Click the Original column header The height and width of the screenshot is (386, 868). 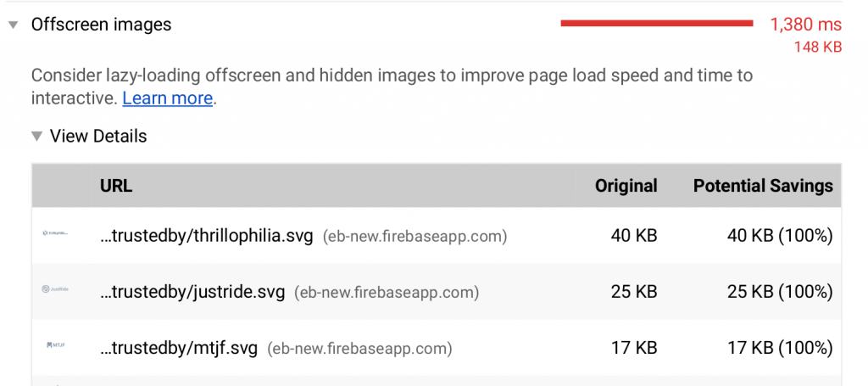626,186
